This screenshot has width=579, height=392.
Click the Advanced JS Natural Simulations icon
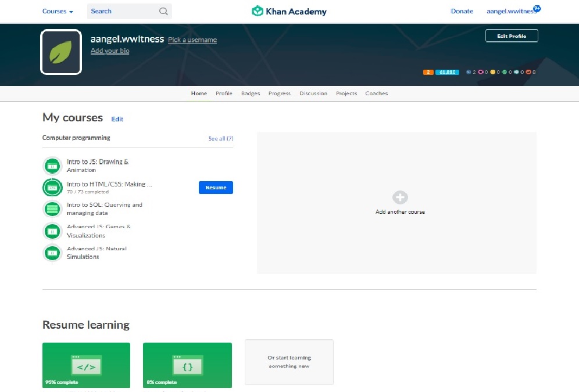pos(52,253)
